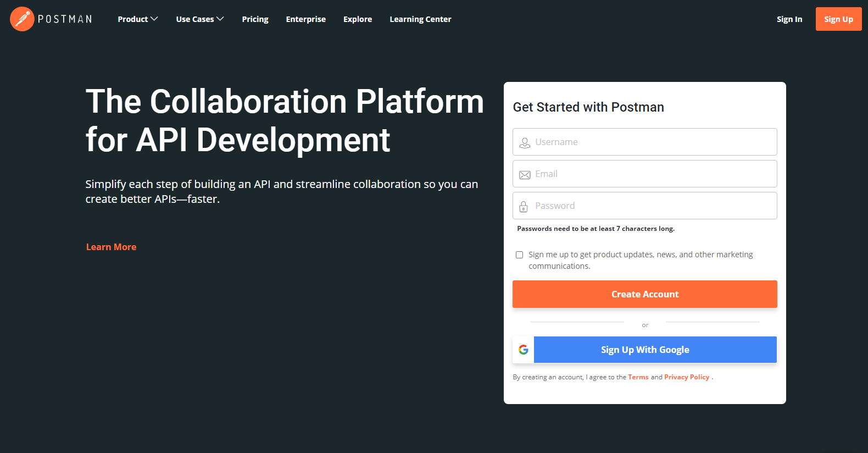Click Sign In in the header
Viewport: 868px width, 453px height.
[x=789, y=19]
